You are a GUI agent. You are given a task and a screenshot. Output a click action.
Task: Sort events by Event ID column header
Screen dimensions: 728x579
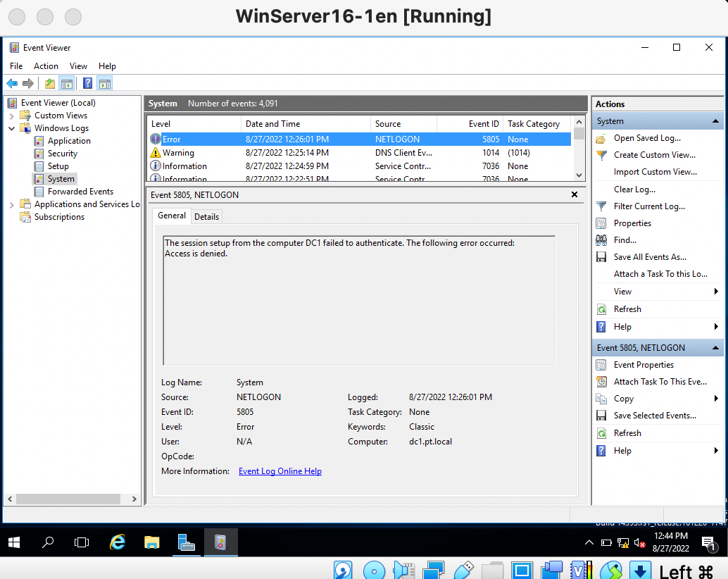[x=470, y=124]
